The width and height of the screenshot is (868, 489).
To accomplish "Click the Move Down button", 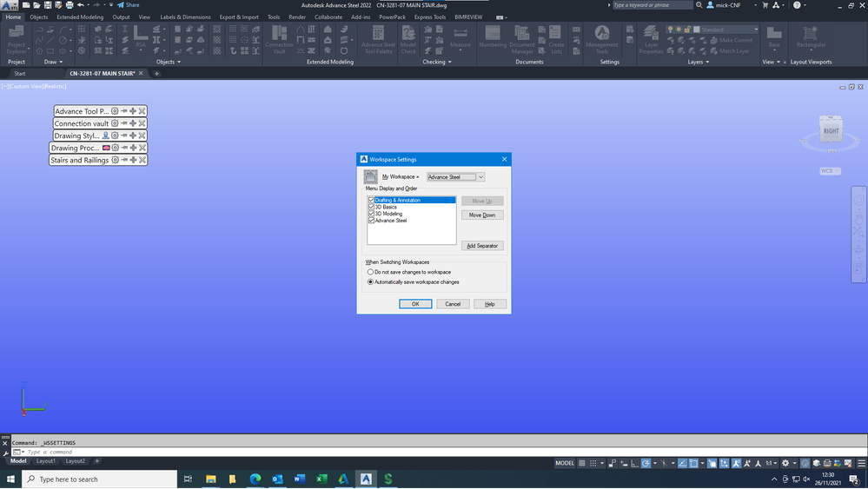I will click(482, 215).
